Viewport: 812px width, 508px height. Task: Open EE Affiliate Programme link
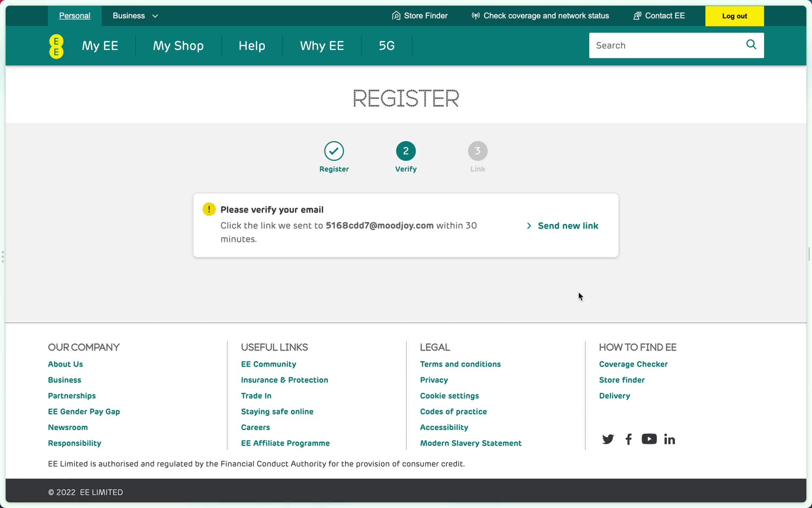pos(285,443)
